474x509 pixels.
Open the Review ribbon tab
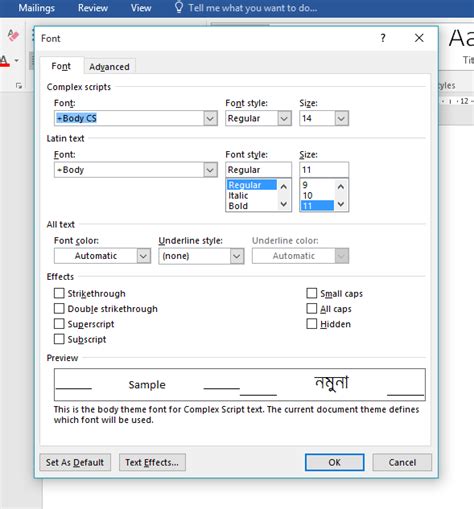(x=93, y=8)
